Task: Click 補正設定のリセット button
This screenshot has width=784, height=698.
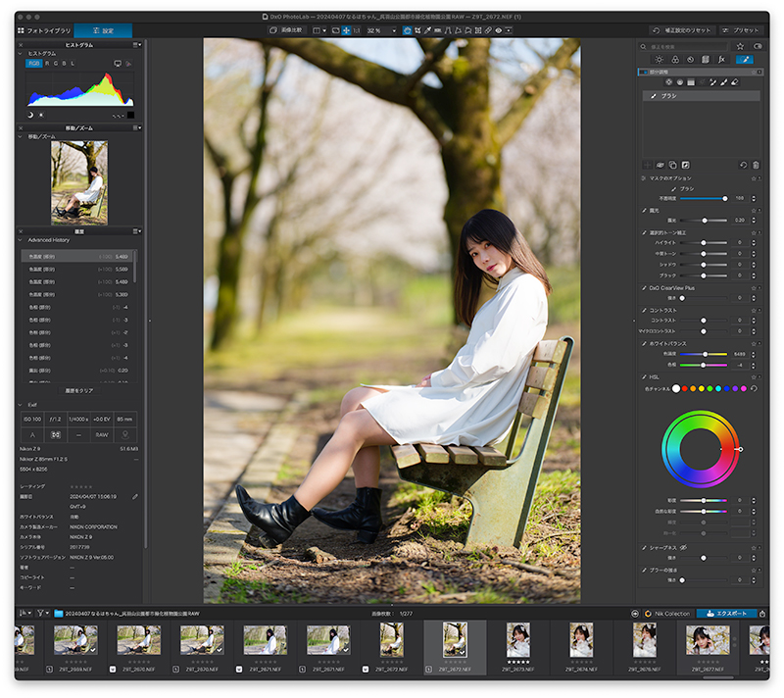Action: (682, 30)
